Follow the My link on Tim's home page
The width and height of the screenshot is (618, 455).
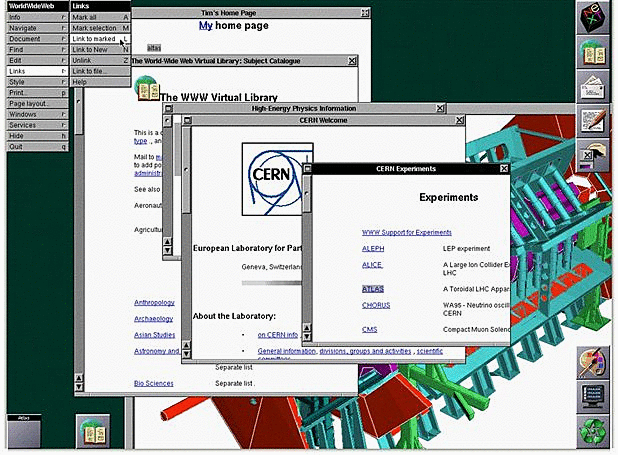206,26
